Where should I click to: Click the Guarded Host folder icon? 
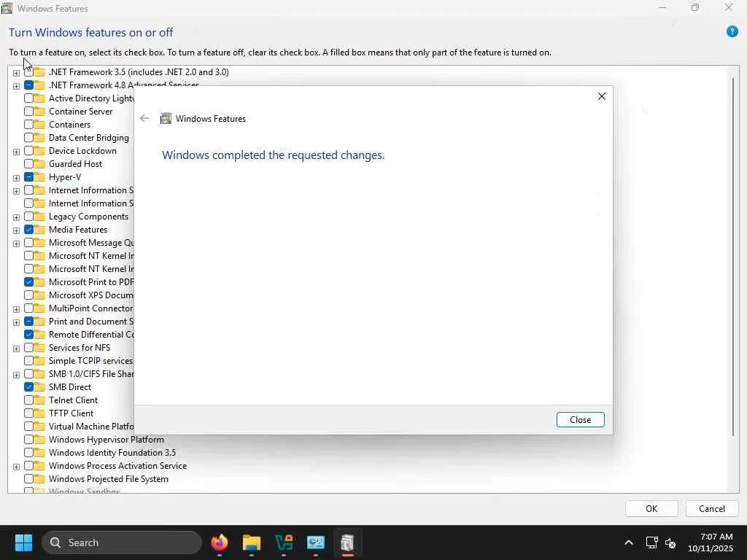(39, 164)
